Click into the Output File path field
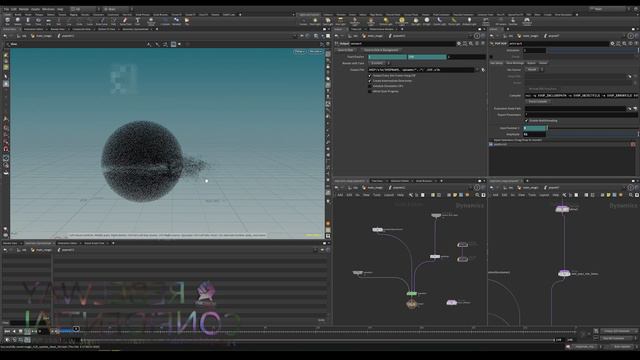This screenshot has width=640, height=360. pyautogui.click(x=422, y=70)
